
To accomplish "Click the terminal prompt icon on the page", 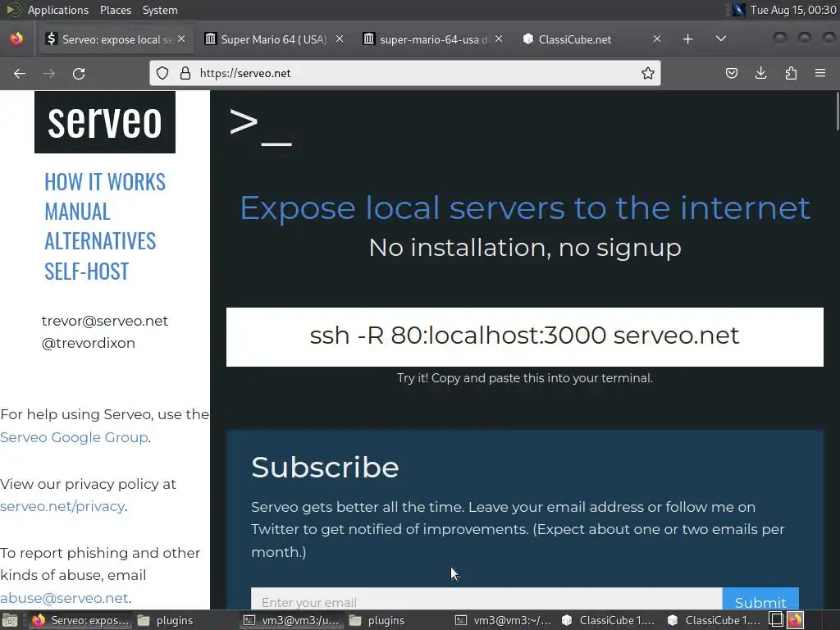I will [x=260, y=127].
